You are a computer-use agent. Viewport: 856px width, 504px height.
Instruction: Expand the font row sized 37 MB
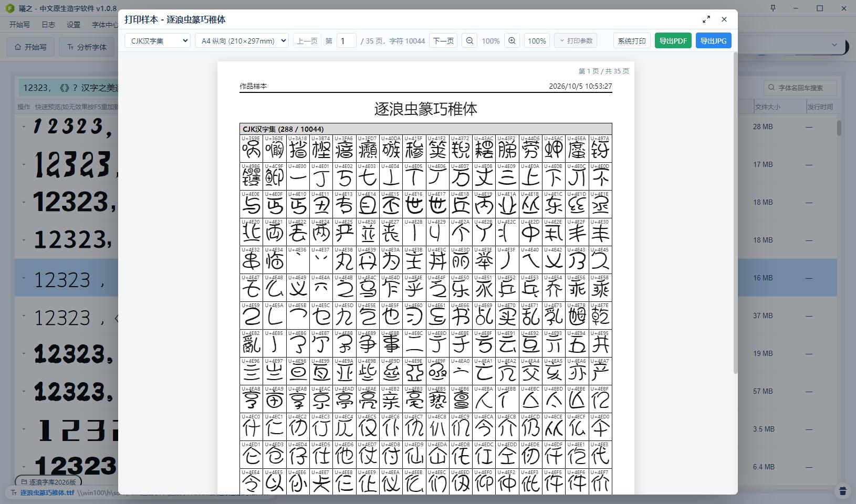[x=24, y=316]
